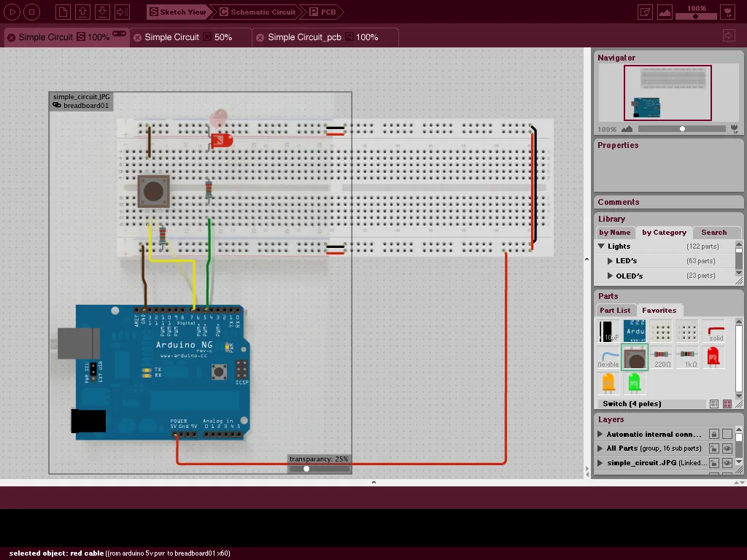Expand the OLED's subcategory
Screen dimensions: 747x560
(610, 276)
